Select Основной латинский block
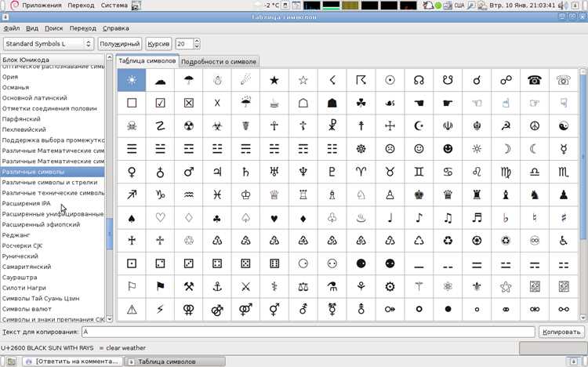The height and width of the screenshot is (367, 588). click(x=53, y=97)
